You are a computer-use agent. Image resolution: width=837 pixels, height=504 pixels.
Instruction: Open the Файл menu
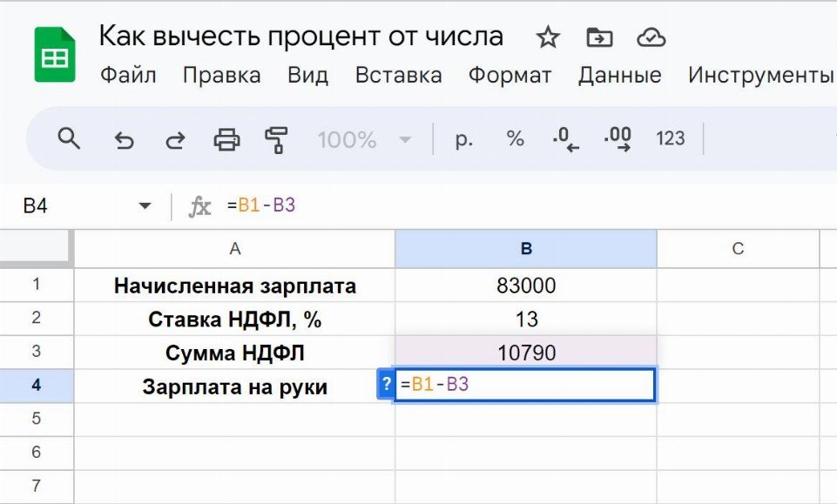(128, 76)
